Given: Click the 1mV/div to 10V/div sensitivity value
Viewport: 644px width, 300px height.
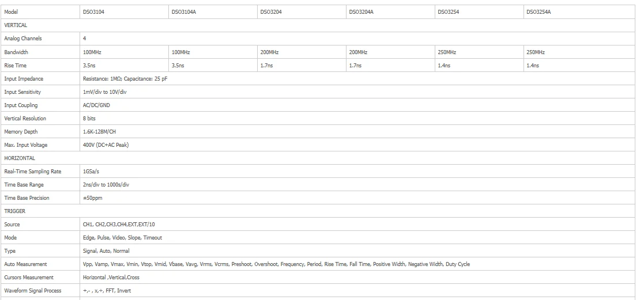Looking at the screenshot, I should point(104,92).
